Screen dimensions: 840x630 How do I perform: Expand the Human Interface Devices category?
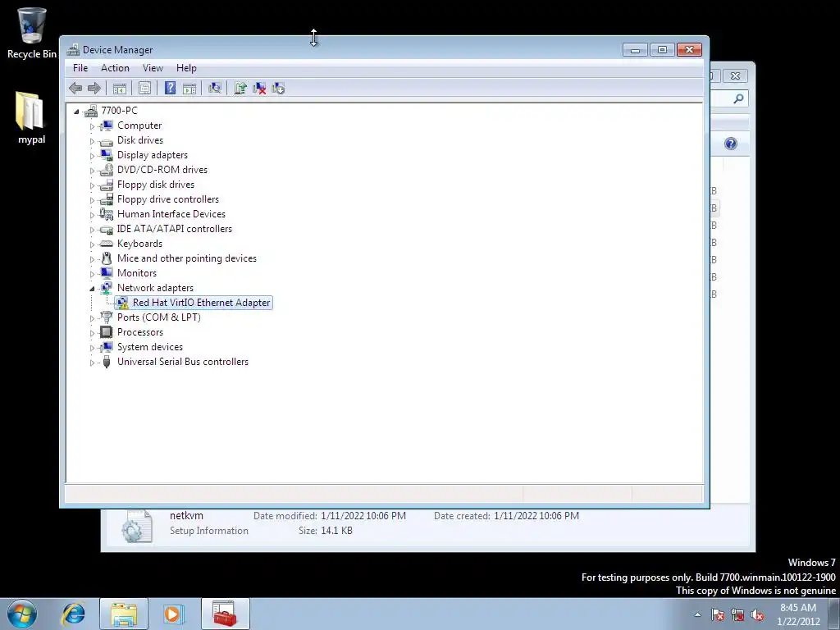[92, 215]
